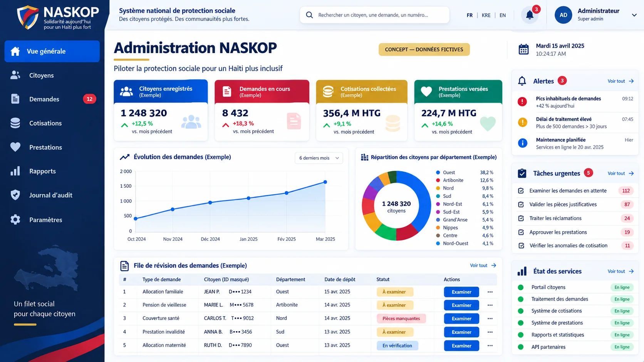Click the NASKOP shield logo
The image size is (644, 362).
click(x=28, y=17)
